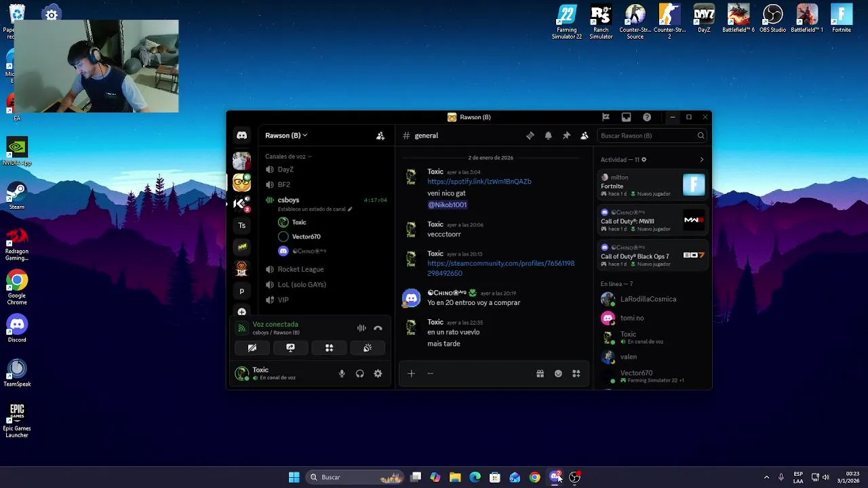Click 'Establece un estado de canal'
This screenshot has width=868, height=488.
click(315, 209)
